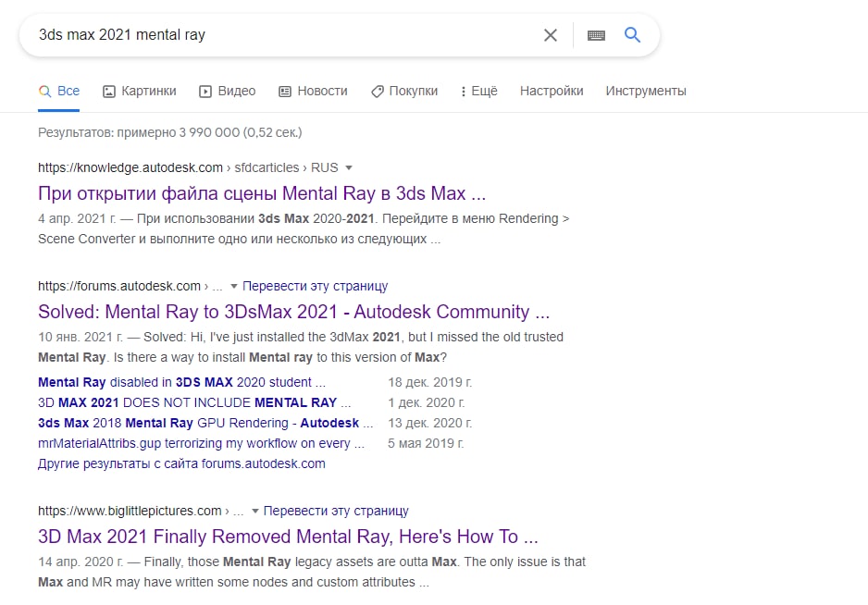Open the on-screen keyboard icon
This screenshot has height=605, width=868.
[x=596, y=35]
